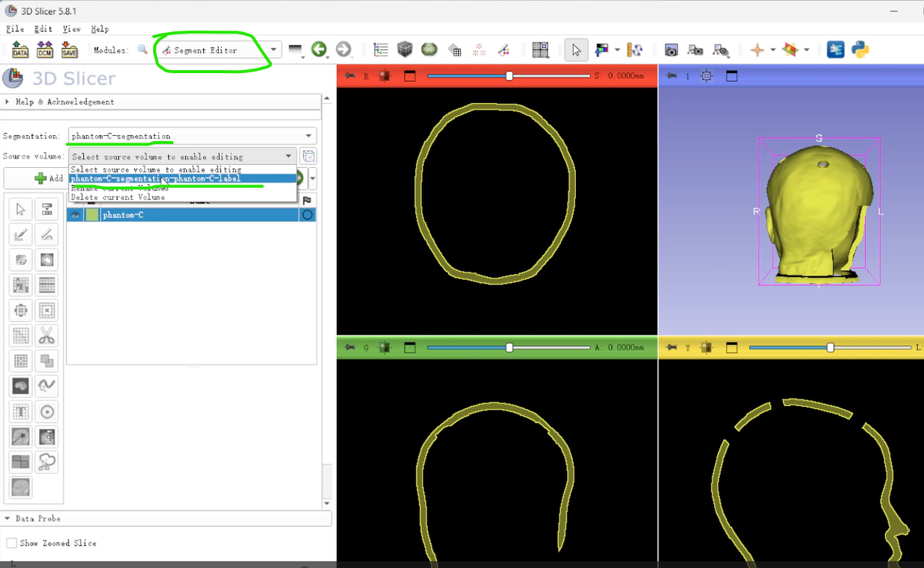Toggle eye visibility of phantom-C segment
Screen dimensions: 924x568
click(x=75, y=215)
